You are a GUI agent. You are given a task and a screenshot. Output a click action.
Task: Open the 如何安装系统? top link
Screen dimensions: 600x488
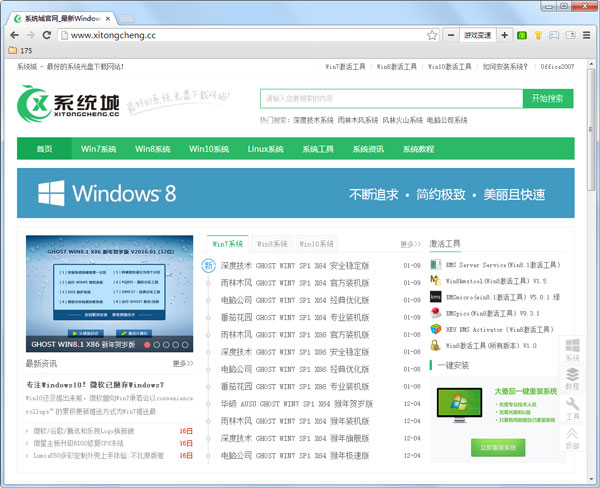point(505,67)
